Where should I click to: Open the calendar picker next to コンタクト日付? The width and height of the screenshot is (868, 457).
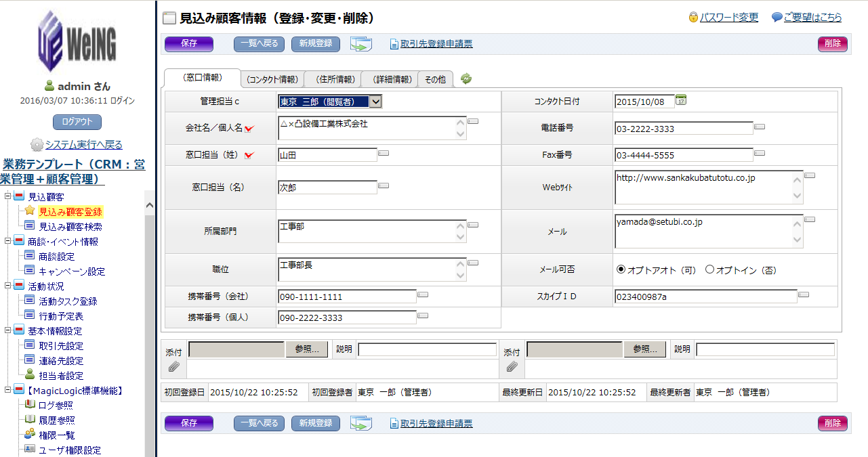click(x=682, y=101)
